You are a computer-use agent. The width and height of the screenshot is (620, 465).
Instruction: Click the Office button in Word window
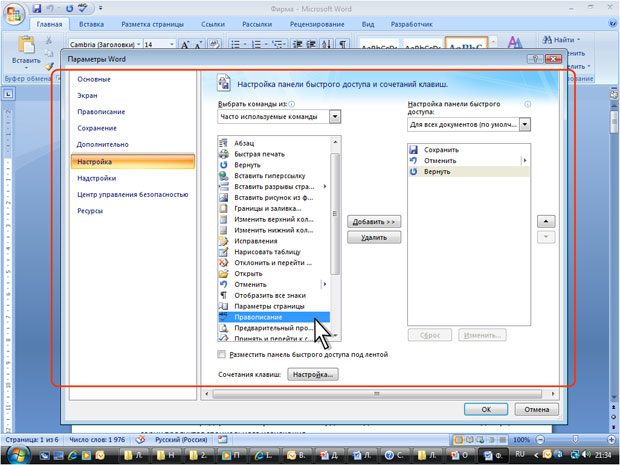(x=14, y=15)
